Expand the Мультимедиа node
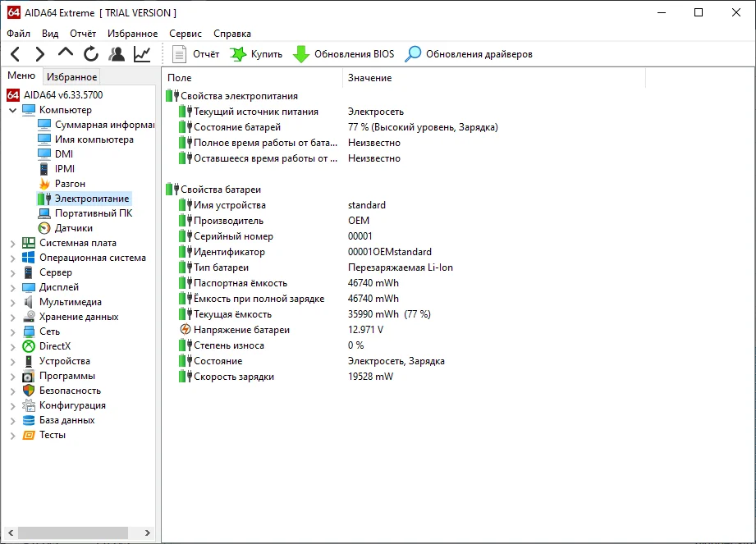756x544 pixels. coord(12,303)
